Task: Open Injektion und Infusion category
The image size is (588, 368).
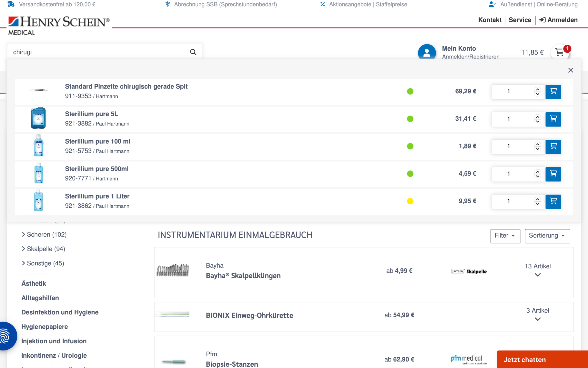Action: coord(54,341)
